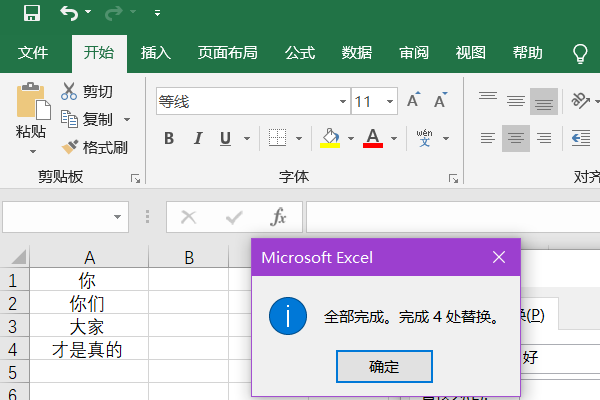Viewport: 600px width, 400px height.
Task: Increase font size with large A icon
Action: point(414,101)
